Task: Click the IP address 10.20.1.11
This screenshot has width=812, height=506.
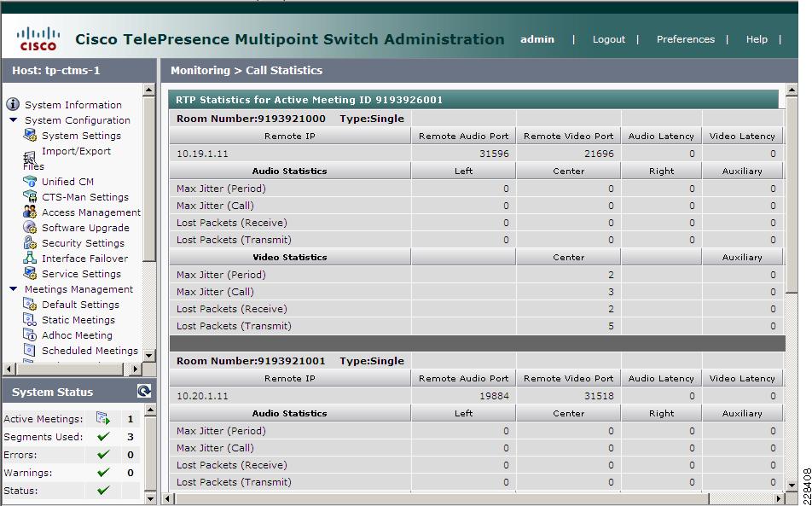Action: [x=202, y=396]
